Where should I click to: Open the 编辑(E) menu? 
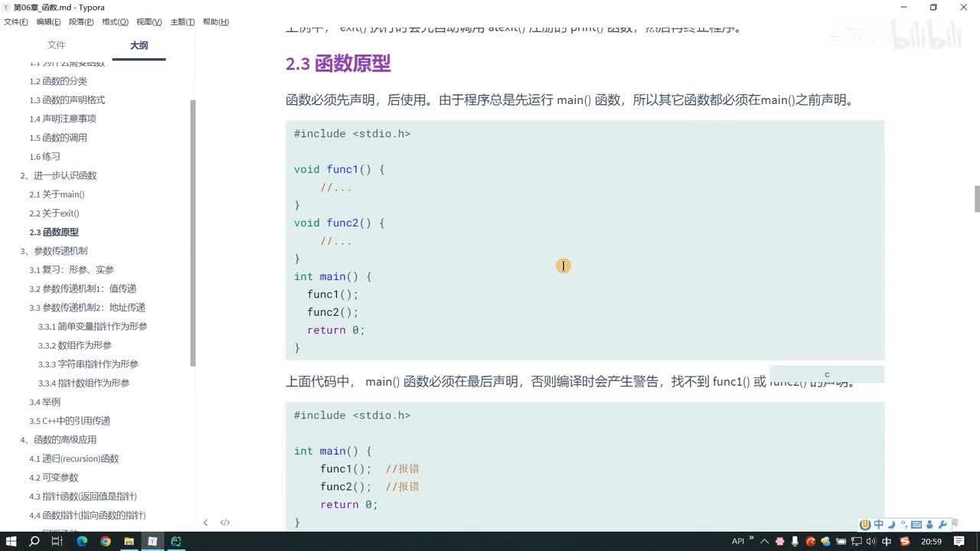click(x=49, y=22)
